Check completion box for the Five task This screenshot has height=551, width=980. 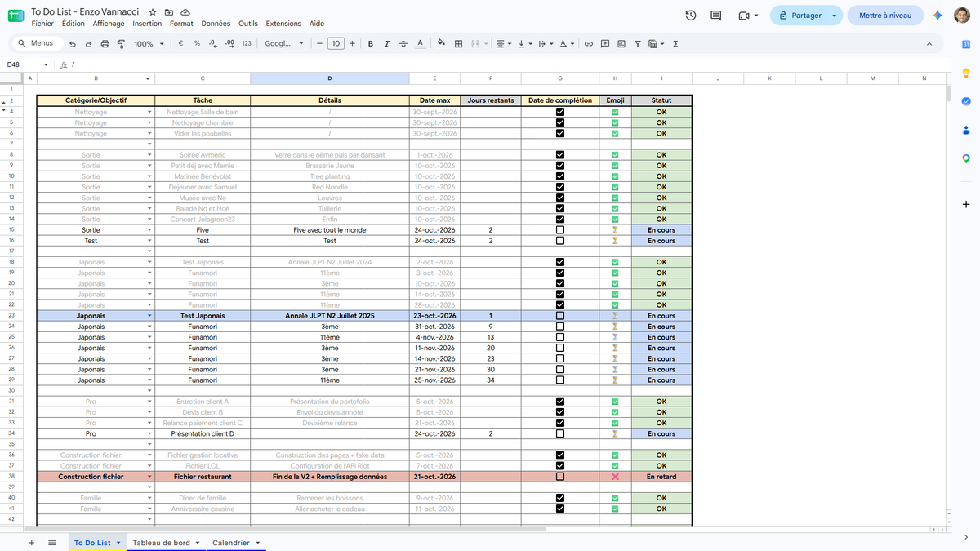click(x=560, y=230)
